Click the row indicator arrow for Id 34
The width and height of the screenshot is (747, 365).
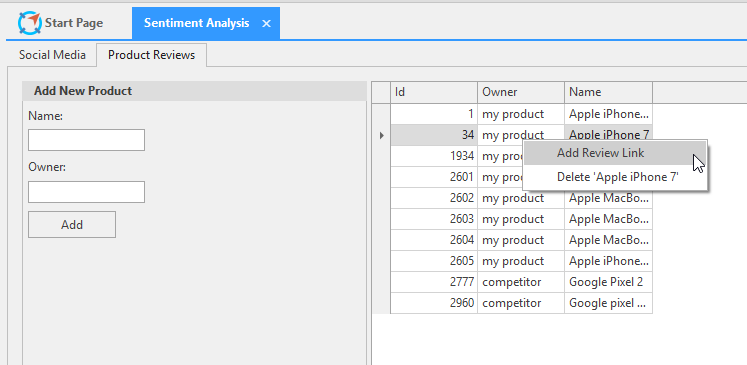tap(381, 135)
